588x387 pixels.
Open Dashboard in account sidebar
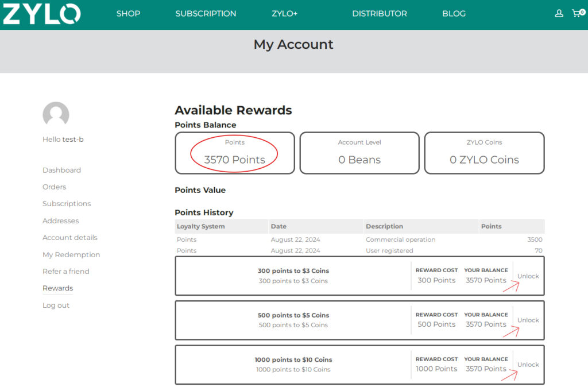(61, 170)
